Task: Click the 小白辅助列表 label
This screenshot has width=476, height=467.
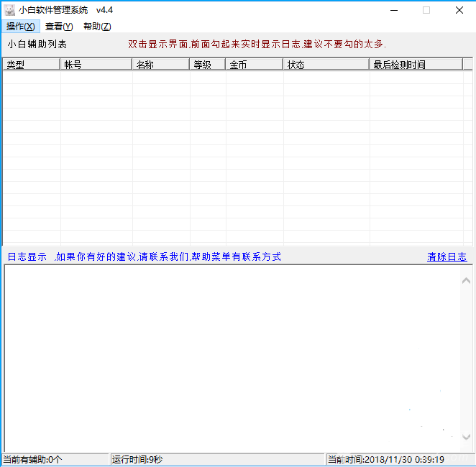Action: 37,45
